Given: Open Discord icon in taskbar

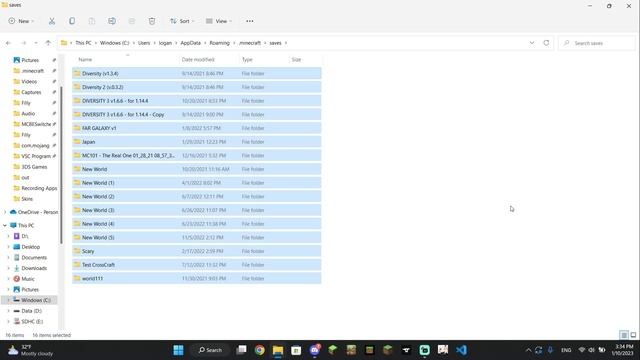Looking at the screenshot, I should [315, 350].
